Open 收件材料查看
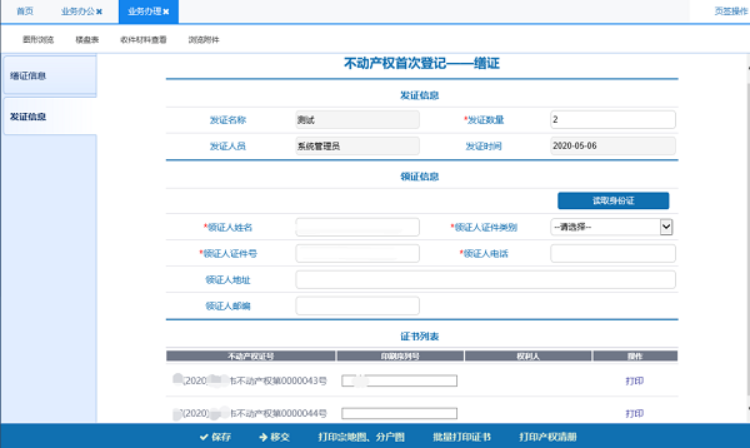750x448 pixels. pyautogui.click(x=143, y=40)
